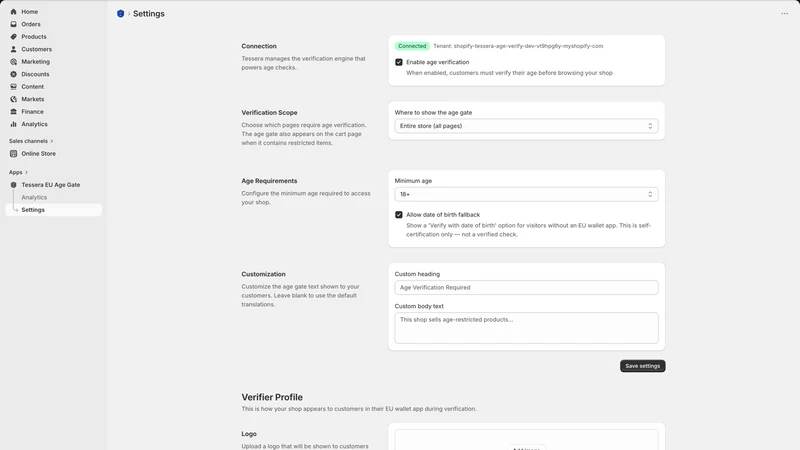Expand the Sales channels section chevron
800x450 pixels.
[52, 141]
